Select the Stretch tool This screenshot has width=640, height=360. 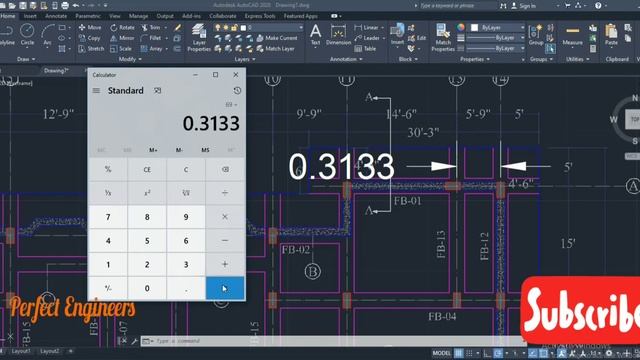coord(91,49)
